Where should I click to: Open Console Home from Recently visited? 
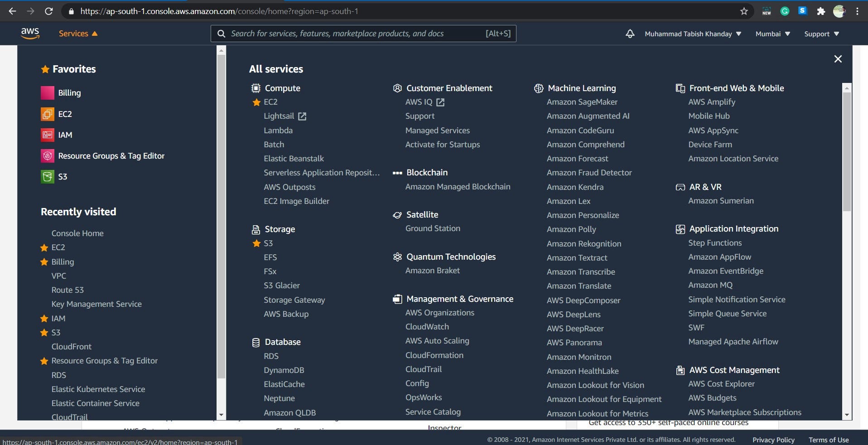(77, 233)
